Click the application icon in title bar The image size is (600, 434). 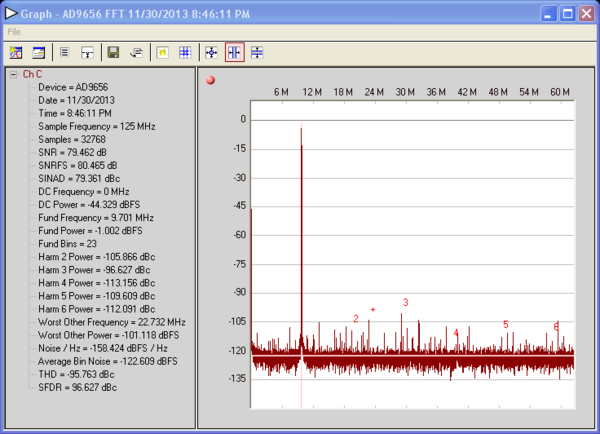11,13
